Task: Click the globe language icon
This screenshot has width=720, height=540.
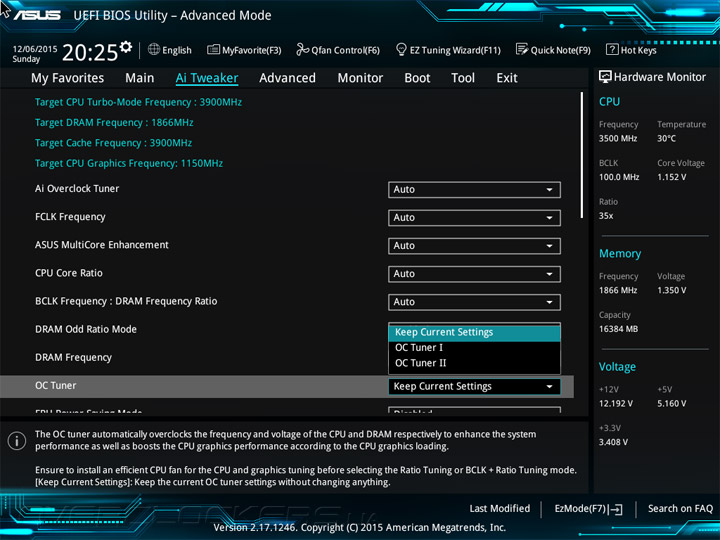Action: (154, 49)
